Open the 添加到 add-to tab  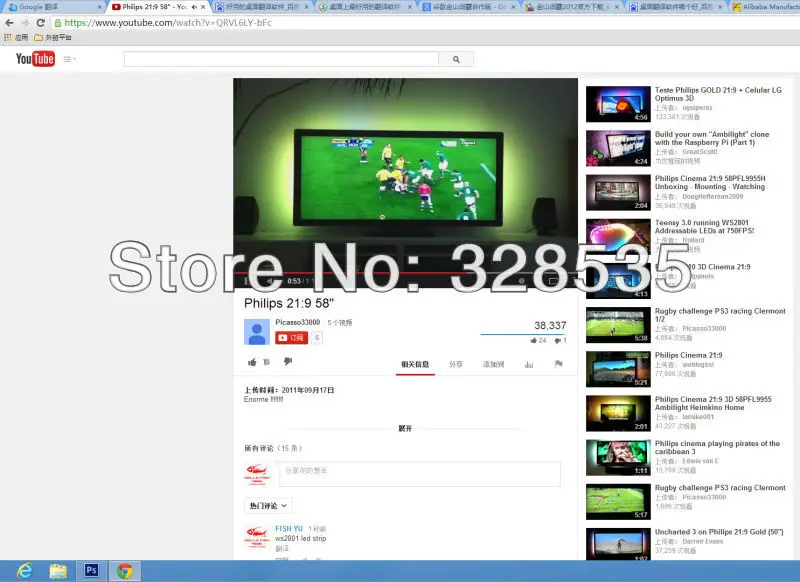[x=493, y=364]
